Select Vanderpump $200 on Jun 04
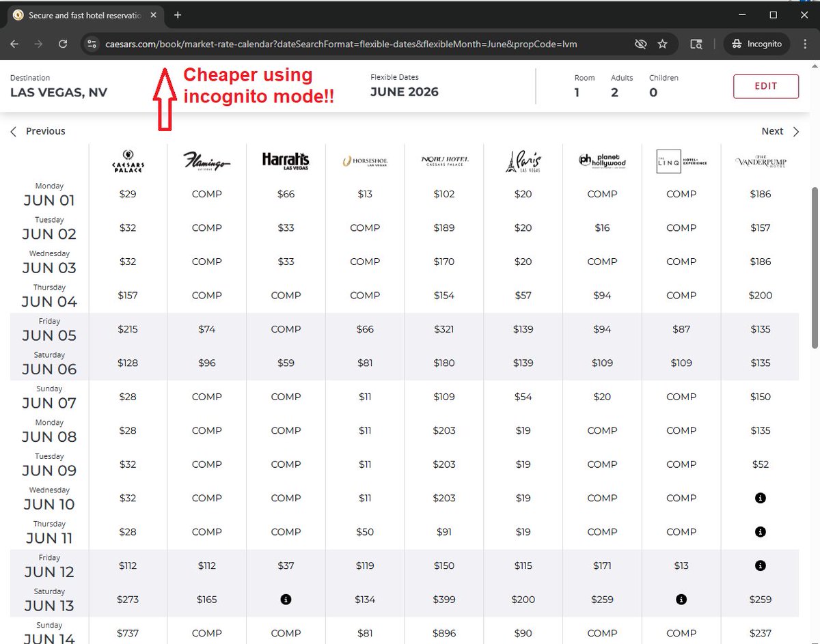This screenshot has width=820, height=644. click(x=760, y=295)
